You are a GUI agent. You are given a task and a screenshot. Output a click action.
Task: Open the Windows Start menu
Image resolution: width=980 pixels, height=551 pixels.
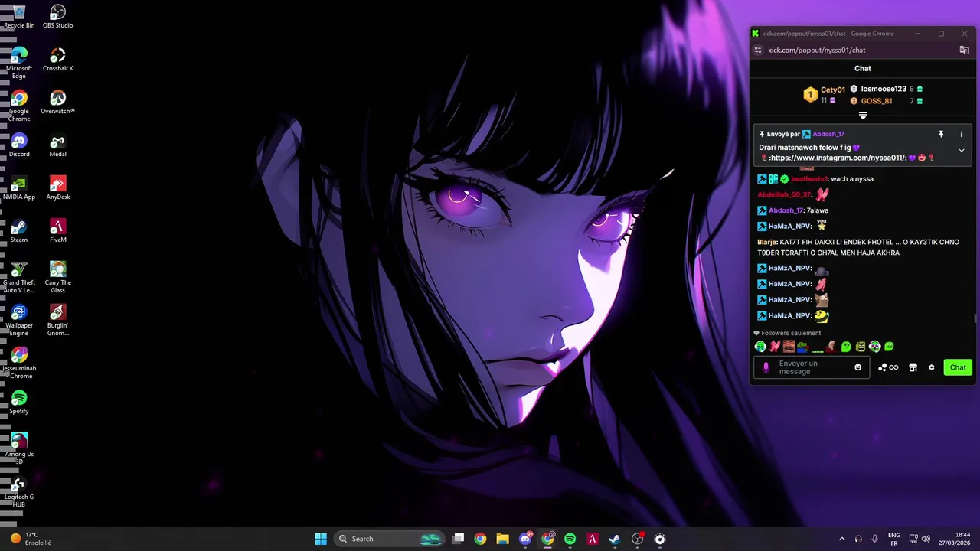click(x=321, y=539)
